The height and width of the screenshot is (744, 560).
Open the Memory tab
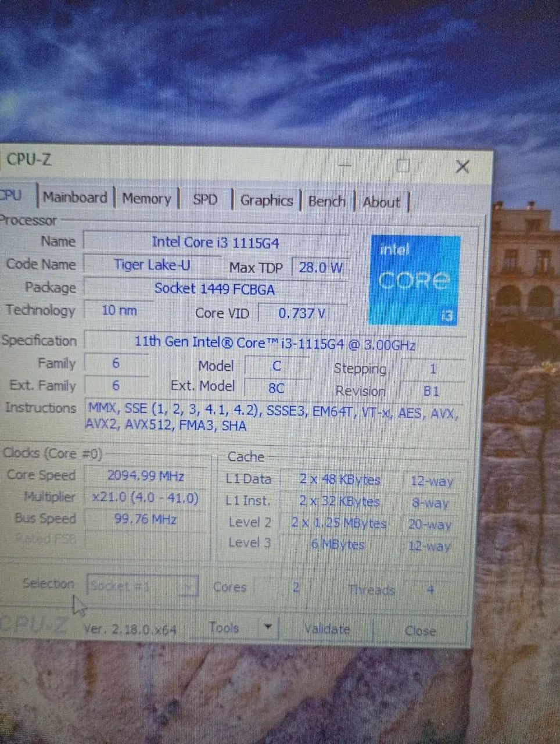[146, 199]
